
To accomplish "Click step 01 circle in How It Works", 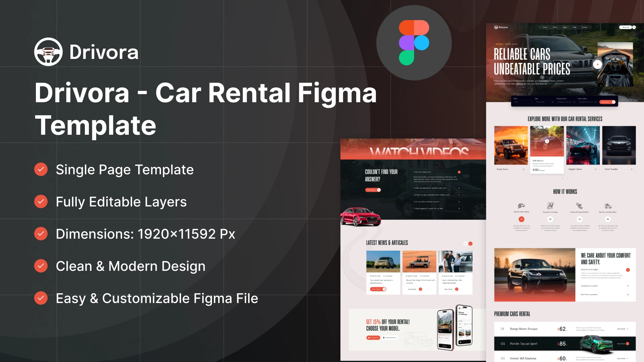I will pyautogui.click(x=521, y=219).
